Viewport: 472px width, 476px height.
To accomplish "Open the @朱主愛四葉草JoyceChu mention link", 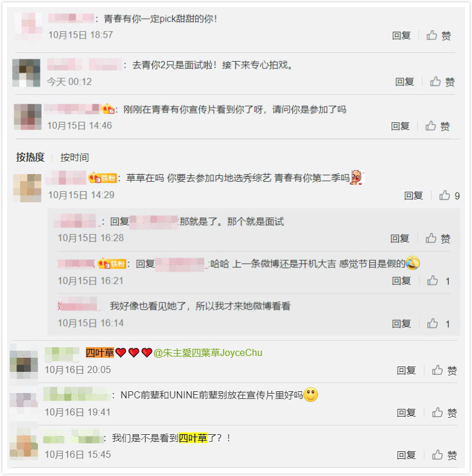I will 208,353.
